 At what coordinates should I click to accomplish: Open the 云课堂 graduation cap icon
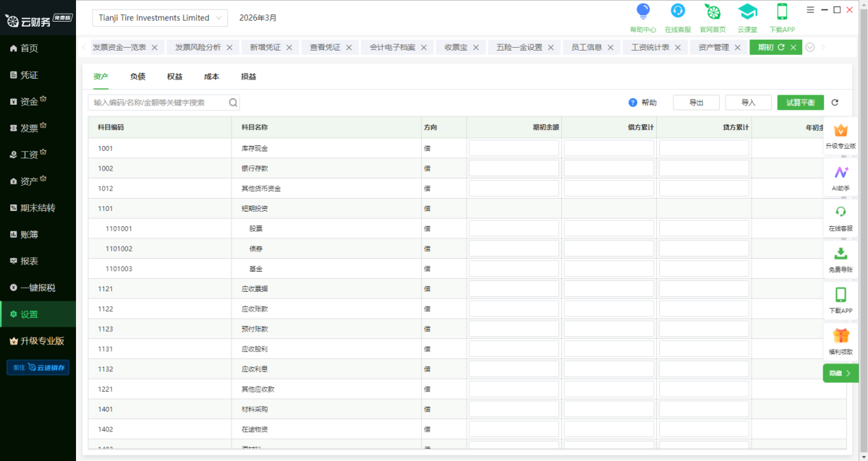click(x=747, y=12)
